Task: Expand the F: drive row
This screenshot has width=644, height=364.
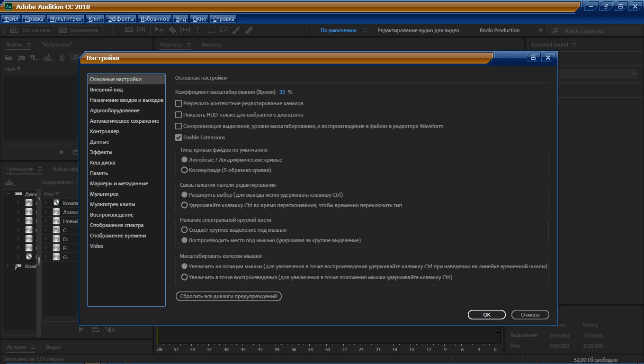Action: pos(45,248)
